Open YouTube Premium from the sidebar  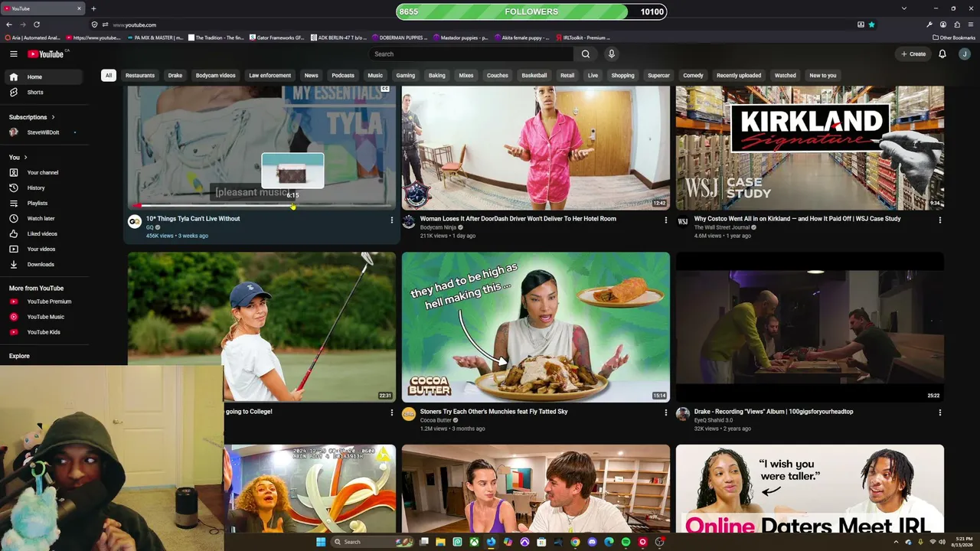tap(44, 302)
